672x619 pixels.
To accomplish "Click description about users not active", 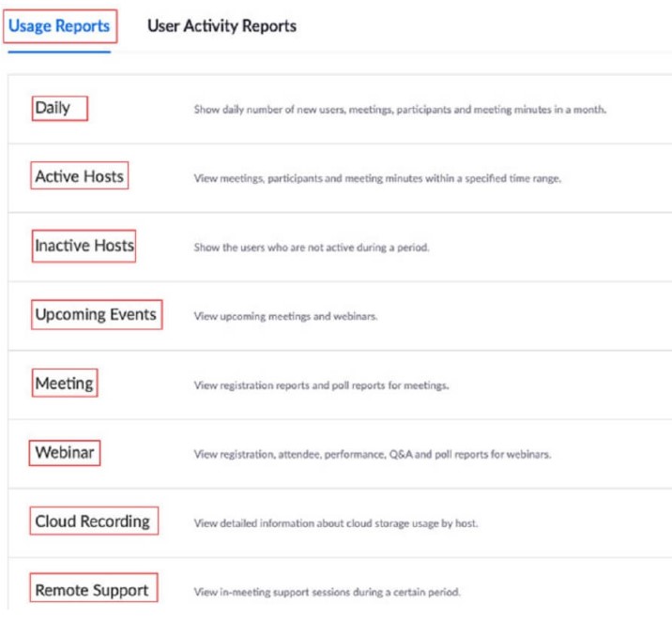I will point(312,248).
